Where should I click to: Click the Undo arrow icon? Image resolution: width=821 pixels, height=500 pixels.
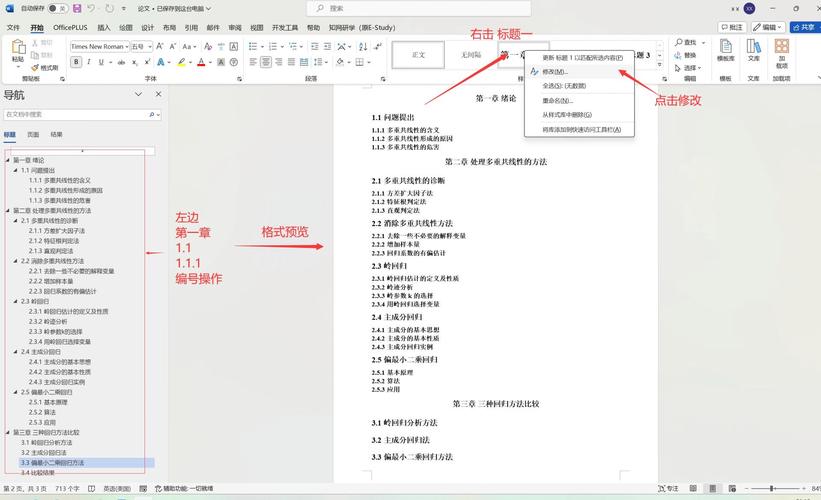coord(92,8)
